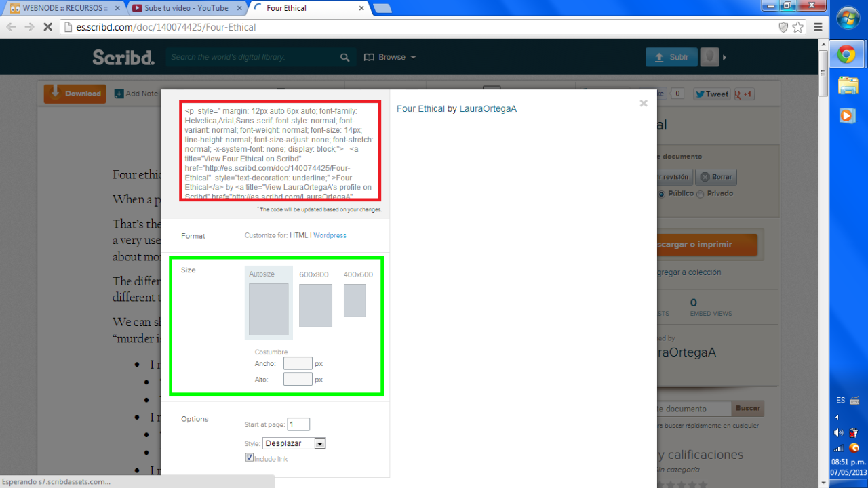Select the Público radio button
Image resolution: width=868 pixels, height=488 pixels.
pyautogui.click(x=662, y=194)
